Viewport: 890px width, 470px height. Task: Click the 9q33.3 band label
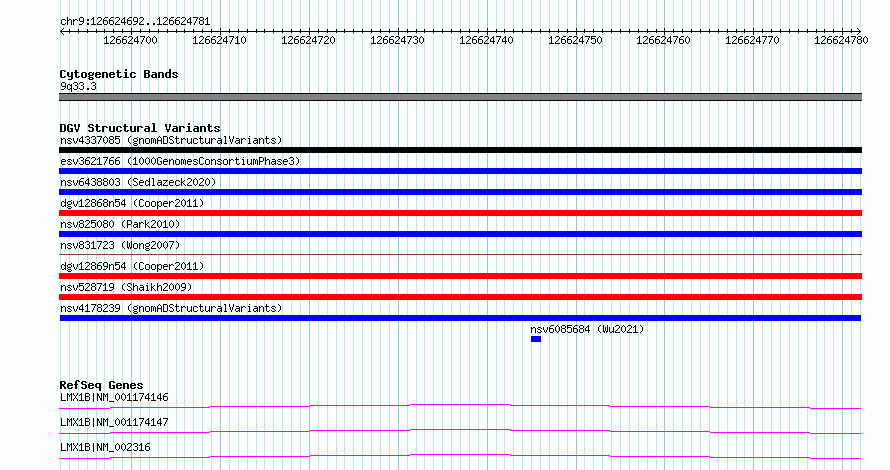[x=78, y=86]
